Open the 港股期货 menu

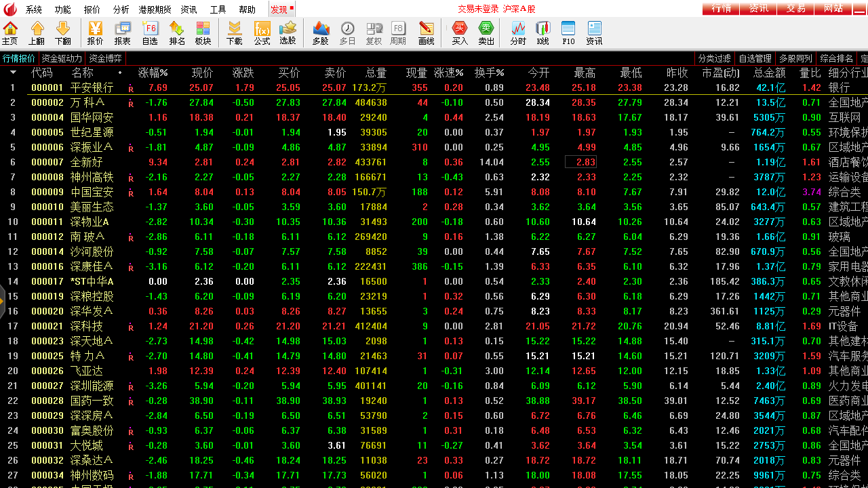click(x=155, y=9)
